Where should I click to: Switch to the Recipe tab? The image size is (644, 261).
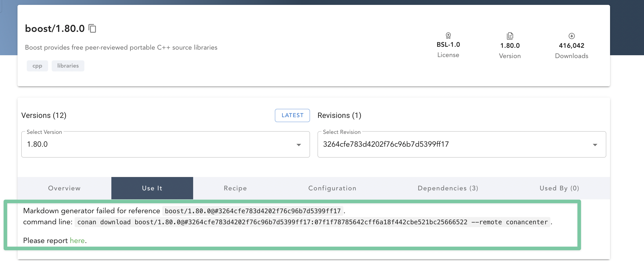(x=235, y=188)
